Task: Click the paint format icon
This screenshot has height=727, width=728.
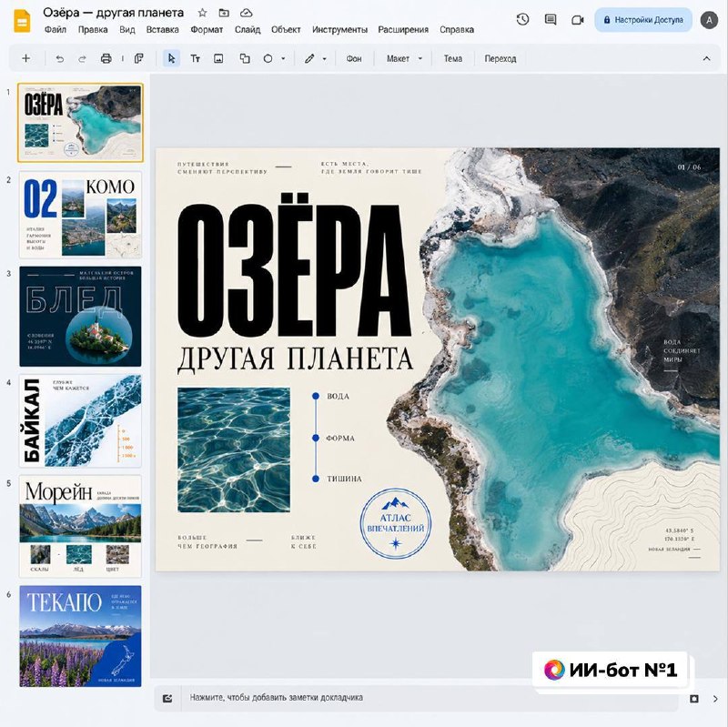Action: [138, 58]
